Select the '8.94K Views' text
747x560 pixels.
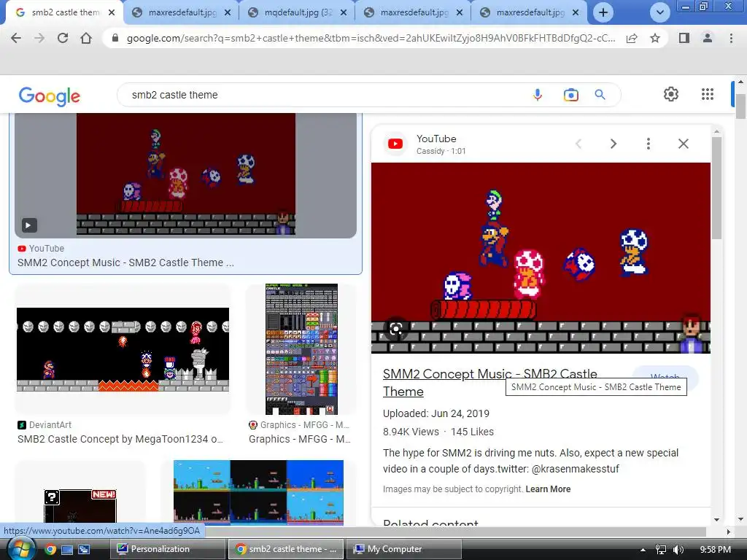click(411, 432)
